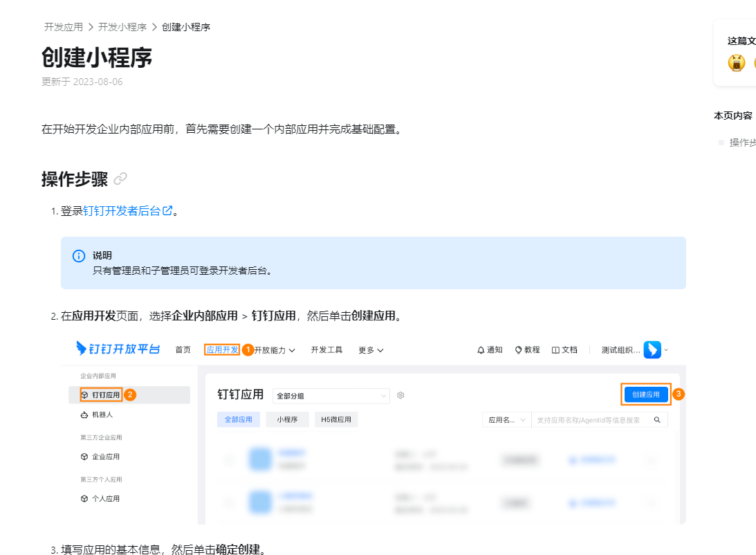Click the second blurred app thumbnail

260,502
